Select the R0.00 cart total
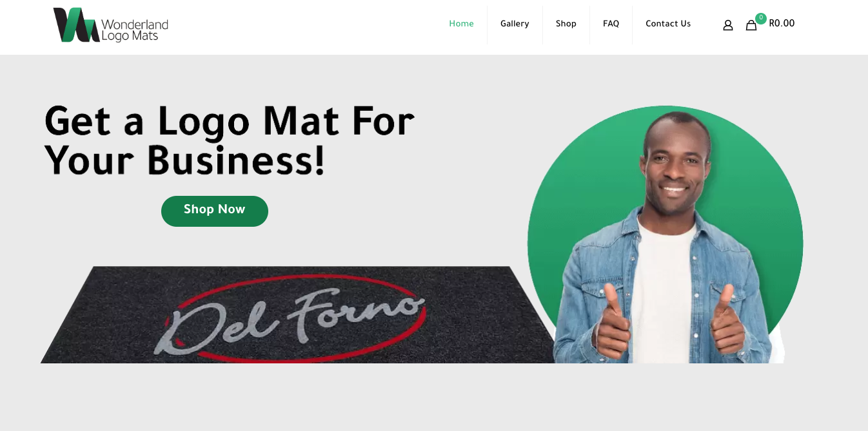The height and width of the screenshot is (431, 868). click(782, 24)
